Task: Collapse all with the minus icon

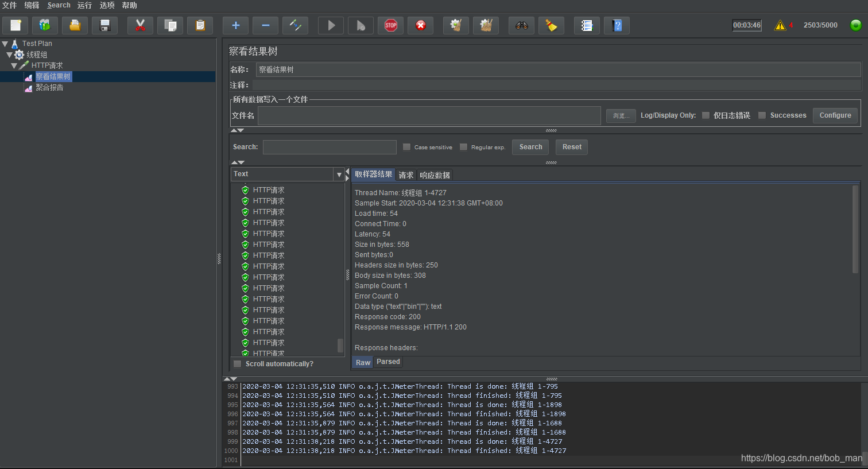Action: click(x=265, y=25)
